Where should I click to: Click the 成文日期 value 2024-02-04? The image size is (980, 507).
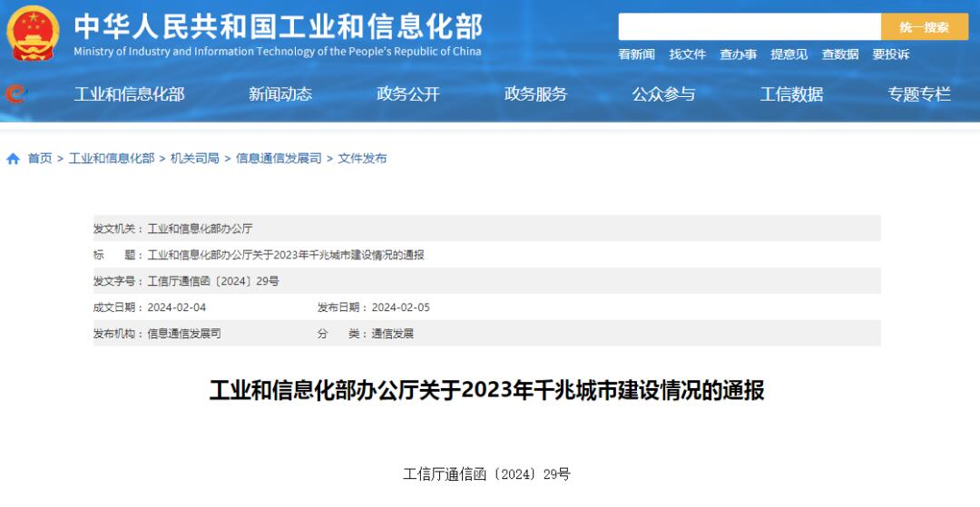pyautogui.click(x=177, y=307)
